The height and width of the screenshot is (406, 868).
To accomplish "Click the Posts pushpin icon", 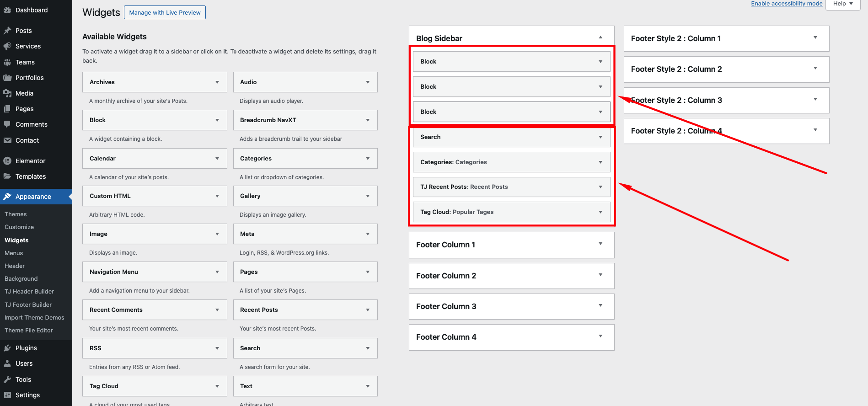I will coord(7,31).
